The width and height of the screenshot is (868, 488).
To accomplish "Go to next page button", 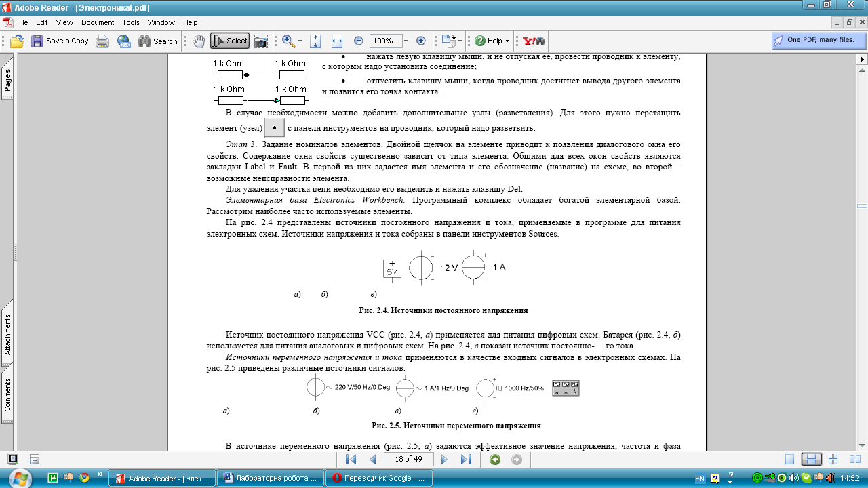I will click(445, 460).
